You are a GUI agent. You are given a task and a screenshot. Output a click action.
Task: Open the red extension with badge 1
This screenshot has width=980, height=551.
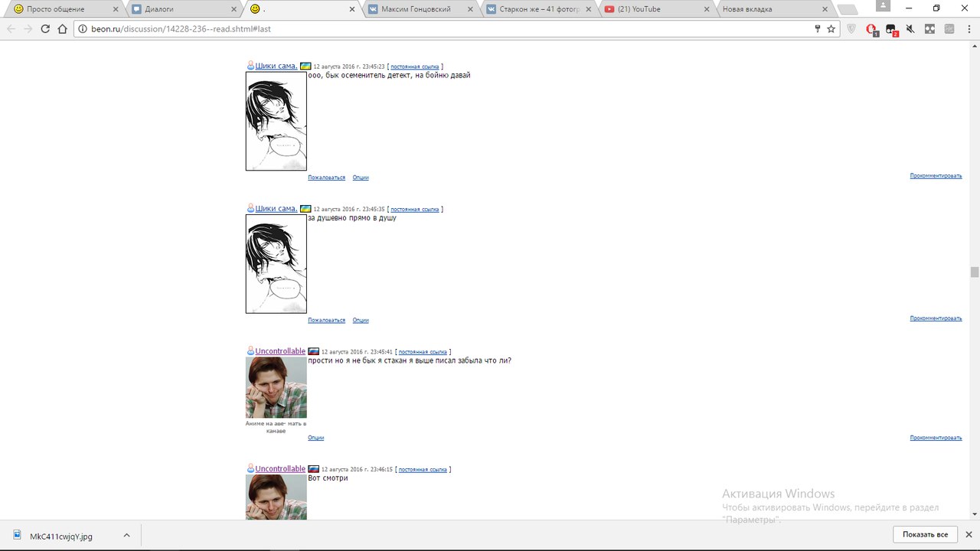click(872, 30)
